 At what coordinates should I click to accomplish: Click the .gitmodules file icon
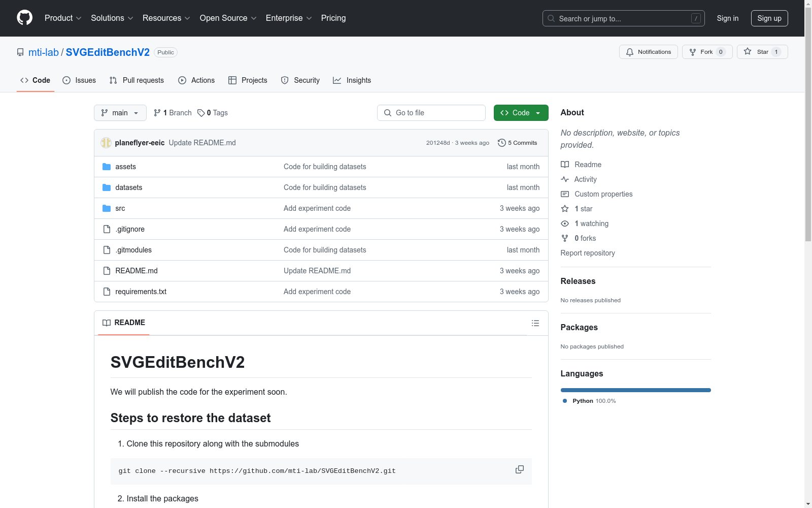pyautogui.click(x=107, y=250)
